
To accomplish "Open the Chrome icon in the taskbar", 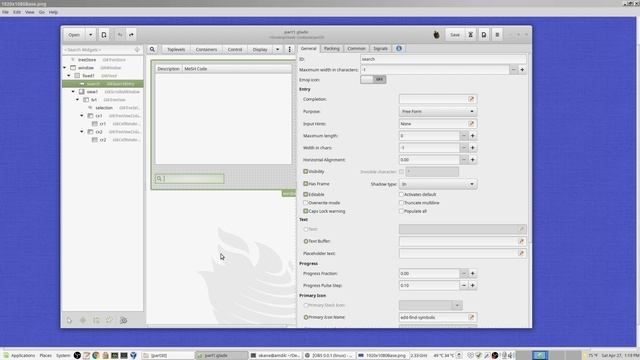I will pos(96,356).
